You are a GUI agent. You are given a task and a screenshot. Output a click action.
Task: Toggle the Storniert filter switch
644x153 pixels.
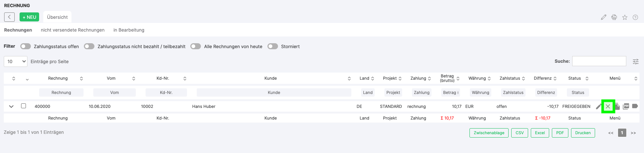(273, 46)
